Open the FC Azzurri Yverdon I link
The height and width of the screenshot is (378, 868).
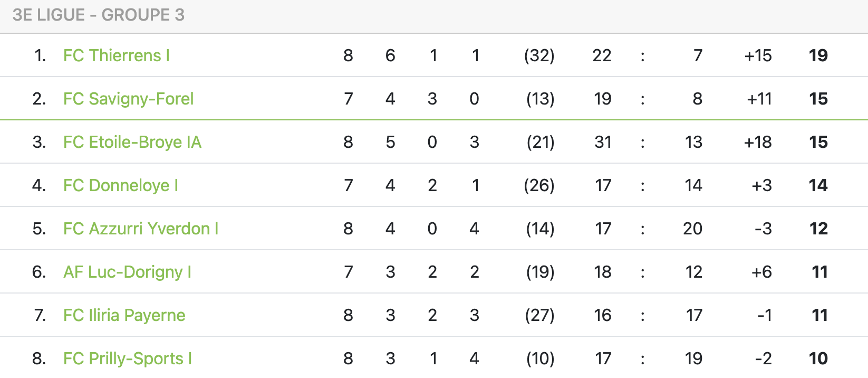[x=140, y=229]
